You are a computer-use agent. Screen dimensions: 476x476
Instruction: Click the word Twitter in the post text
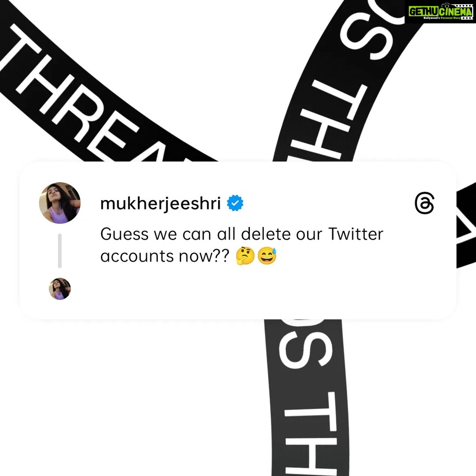pos(356,234)
